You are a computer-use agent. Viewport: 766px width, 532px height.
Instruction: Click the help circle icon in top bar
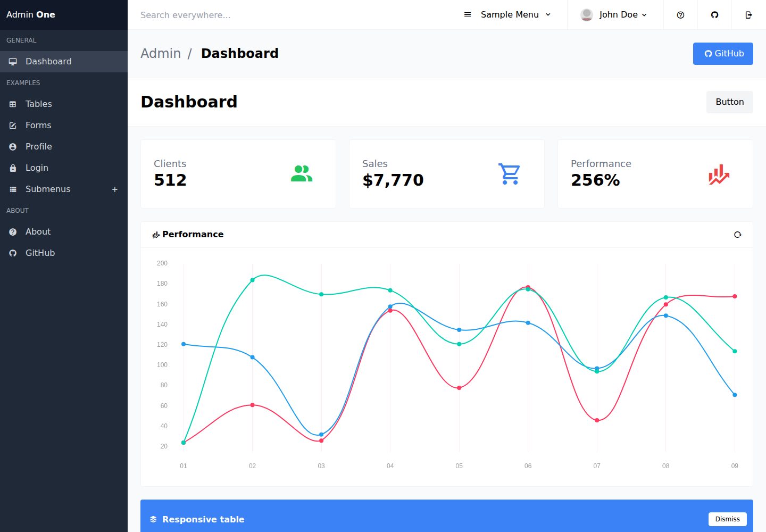click(680, 15)
